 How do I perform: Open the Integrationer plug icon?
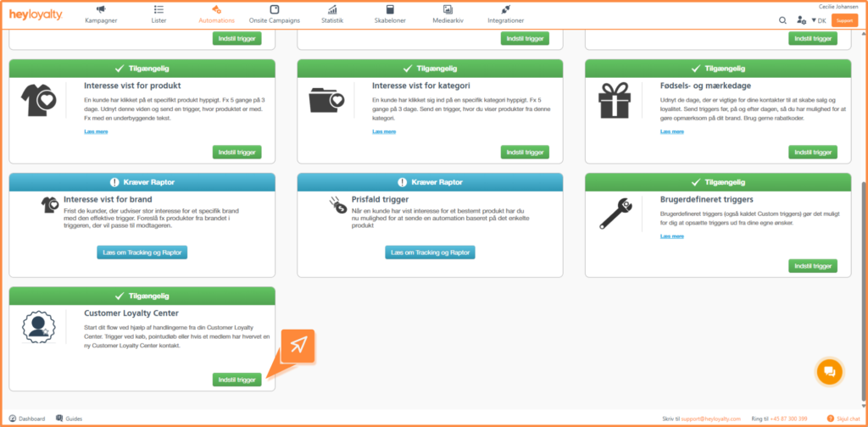(505, 9)
